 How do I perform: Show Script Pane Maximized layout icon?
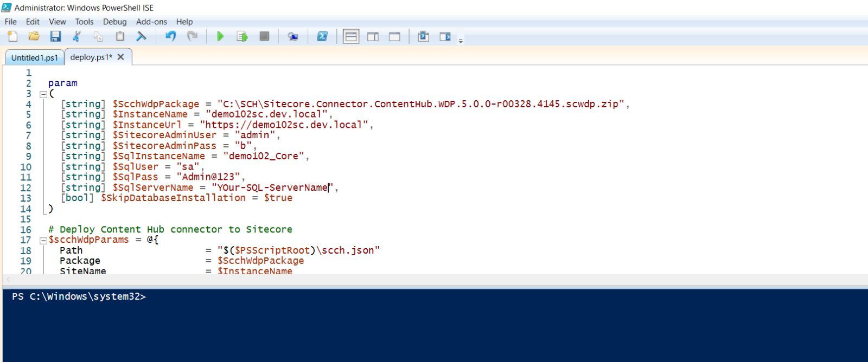point(394,36)
